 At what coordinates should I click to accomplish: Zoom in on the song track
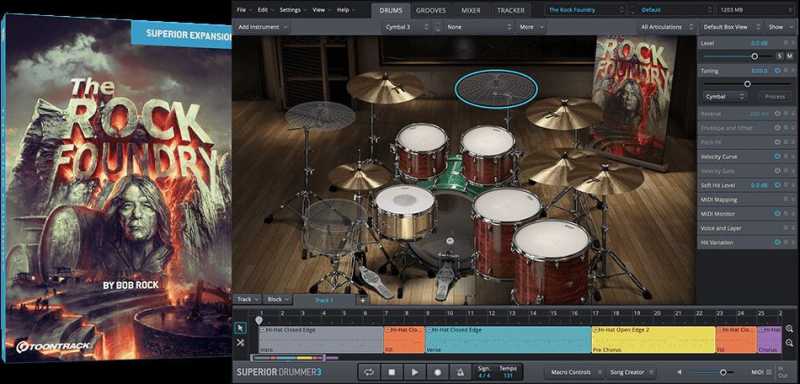pos(789,329)
